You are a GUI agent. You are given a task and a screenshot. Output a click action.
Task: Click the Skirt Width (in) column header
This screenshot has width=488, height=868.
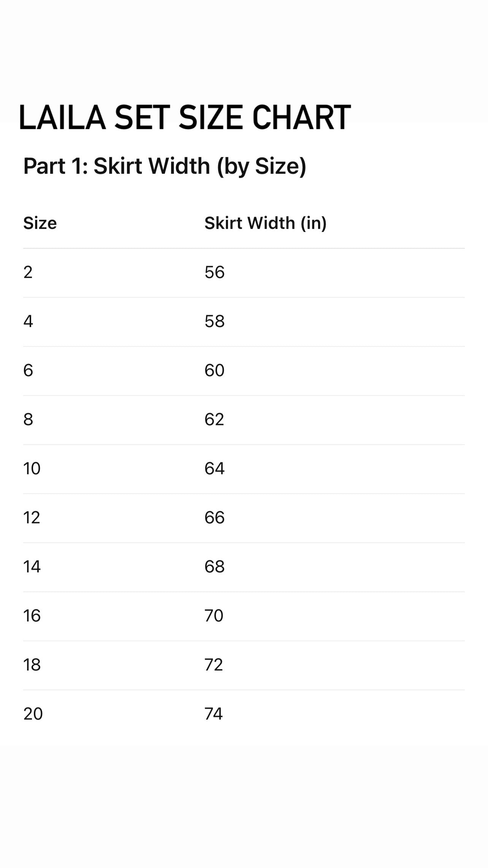point(265,223)
